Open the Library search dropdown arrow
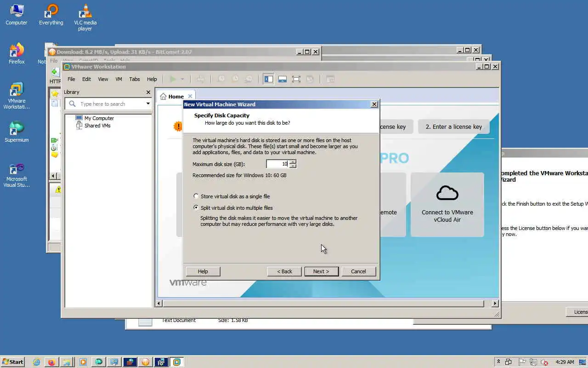The height and width of the screenshot is (368, 588). (x=148, y=104)
